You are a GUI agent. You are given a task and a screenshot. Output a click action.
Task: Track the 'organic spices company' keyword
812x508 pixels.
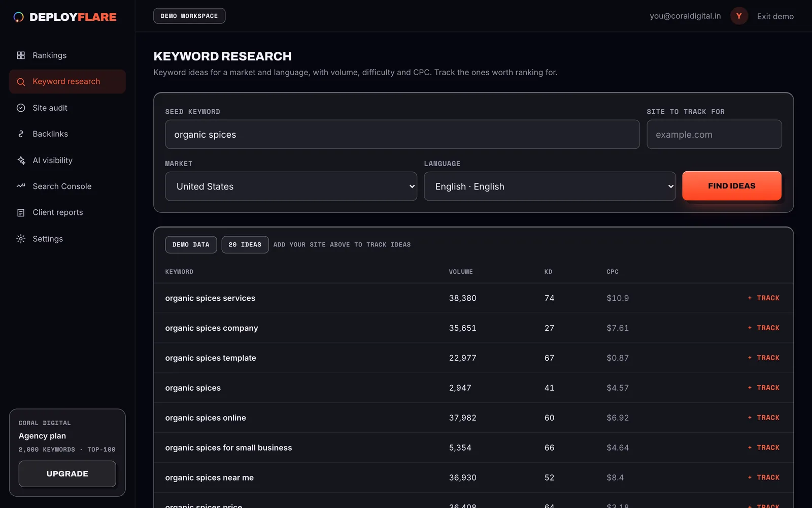[764, 328]
